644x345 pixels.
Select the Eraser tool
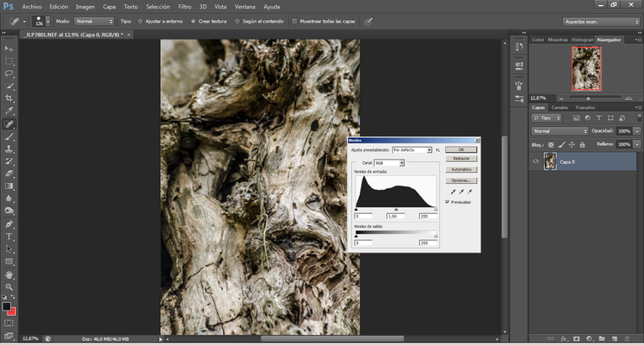(x=9, y=174)
